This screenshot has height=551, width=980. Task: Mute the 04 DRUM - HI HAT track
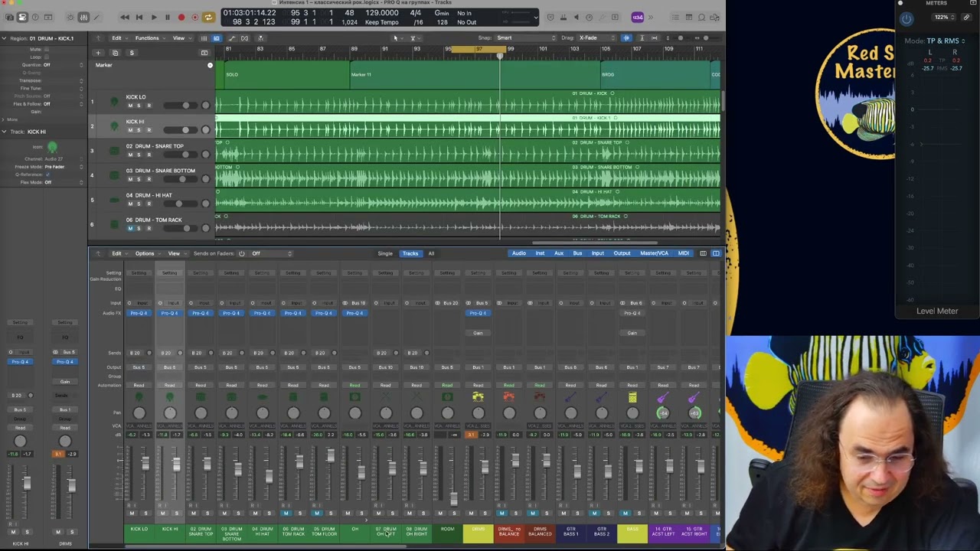[130, 204]
